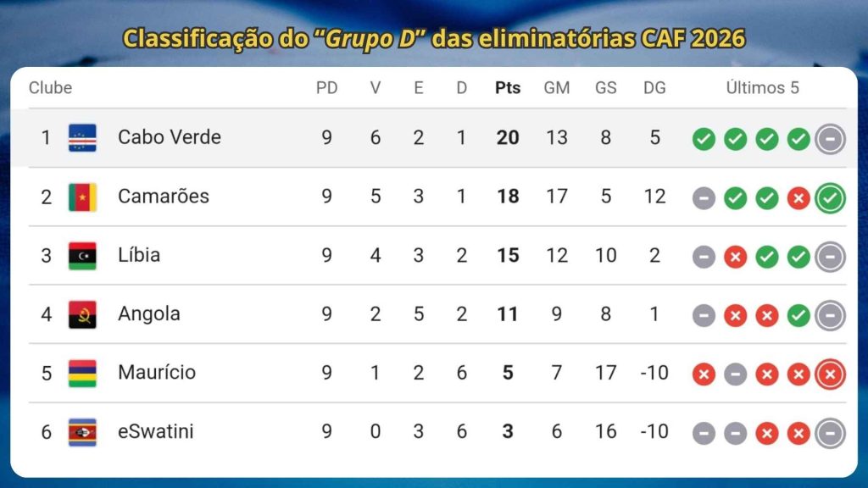Screen dimensions: 868x488
Task: Click the DG column header
Action: click(x=654, y=88)
